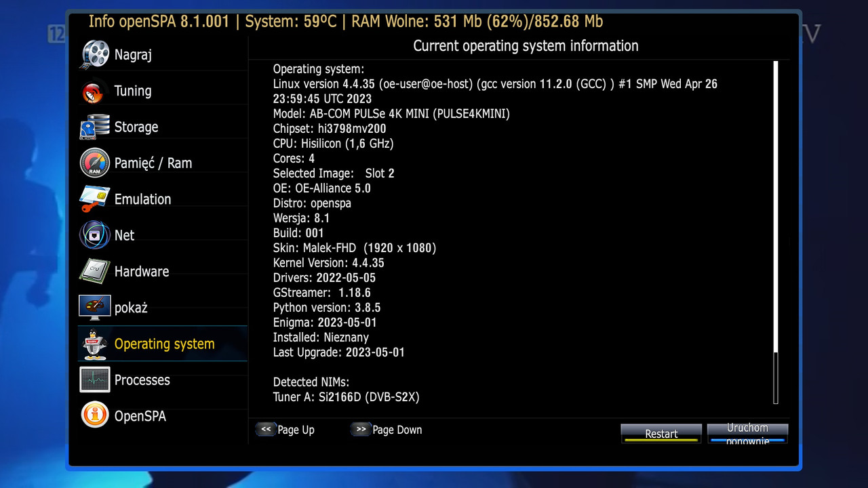Click the Tuner A: Si2166D (DVB-S2X) line
Screen dimensions: 868x488
click(x=347, y=397)
